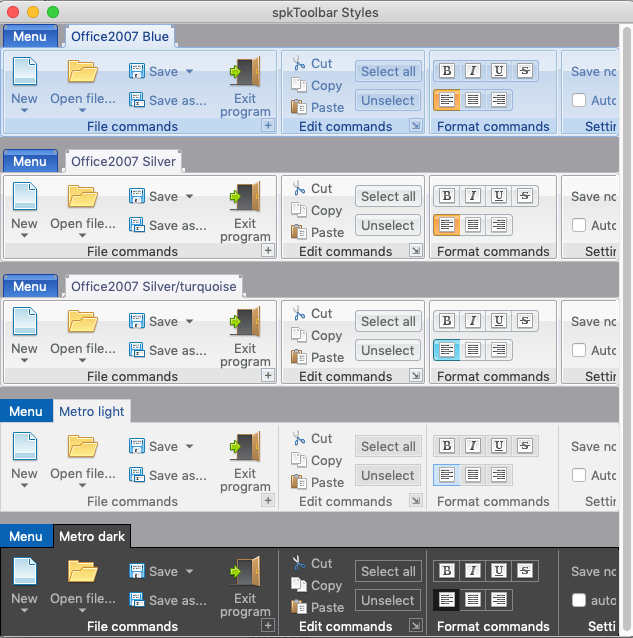Click Exit program icon in Office2007 Silver toolbar
Viewport: 633px width, 638px height.
245,196
